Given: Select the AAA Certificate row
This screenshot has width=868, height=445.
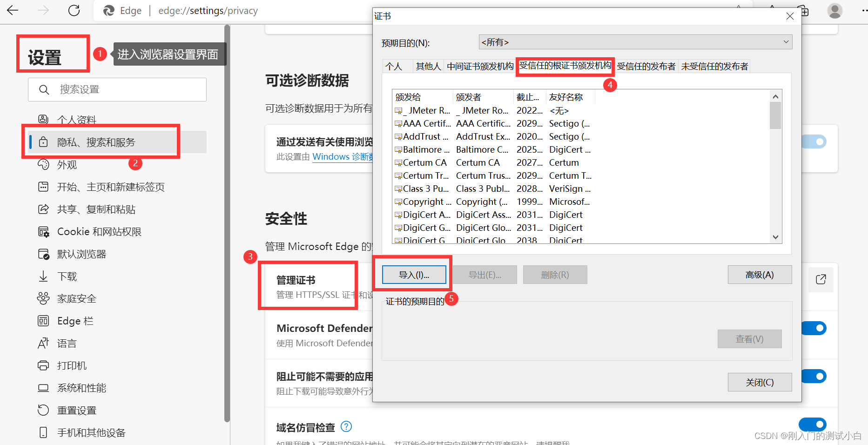Looking at the screenshot, I should click(x=493, y=123).
